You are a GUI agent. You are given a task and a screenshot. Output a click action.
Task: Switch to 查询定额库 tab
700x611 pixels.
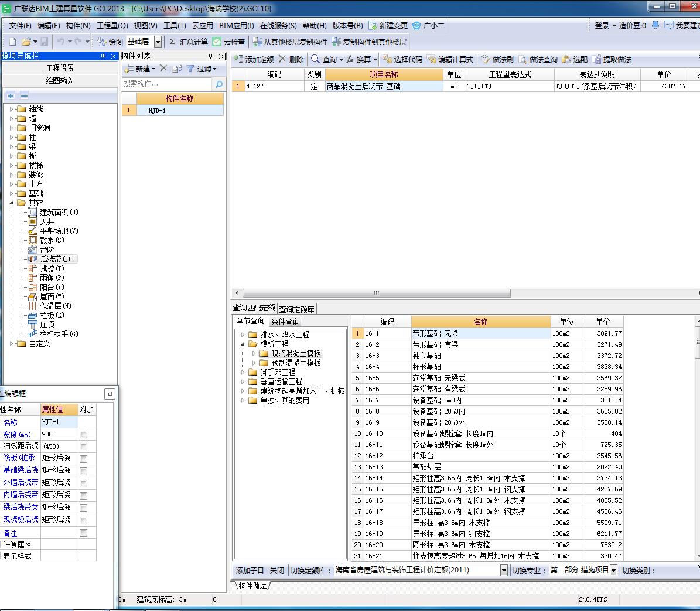296,309
